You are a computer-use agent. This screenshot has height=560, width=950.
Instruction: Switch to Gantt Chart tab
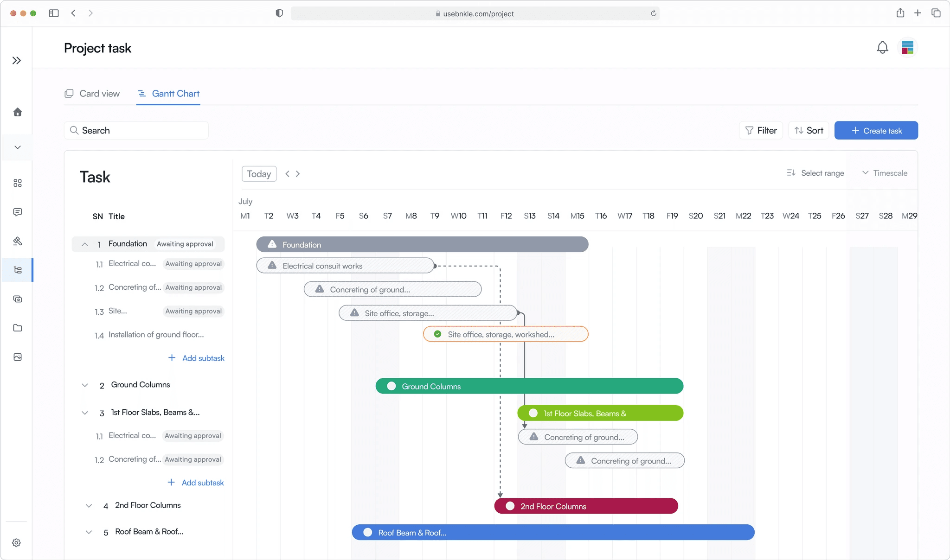point(168,94)
